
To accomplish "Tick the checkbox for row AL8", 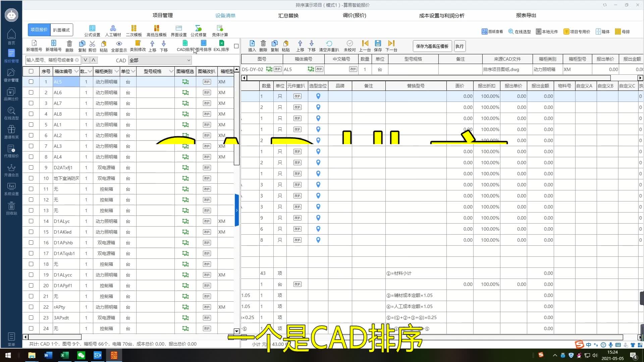I will click(31, 114).
